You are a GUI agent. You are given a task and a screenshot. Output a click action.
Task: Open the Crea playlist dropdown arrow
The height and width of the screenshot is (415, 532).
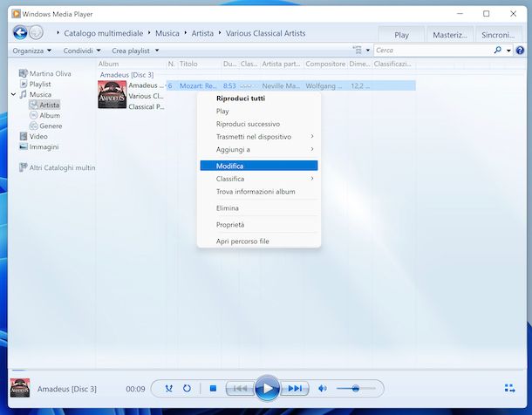(x=157, y=51)
